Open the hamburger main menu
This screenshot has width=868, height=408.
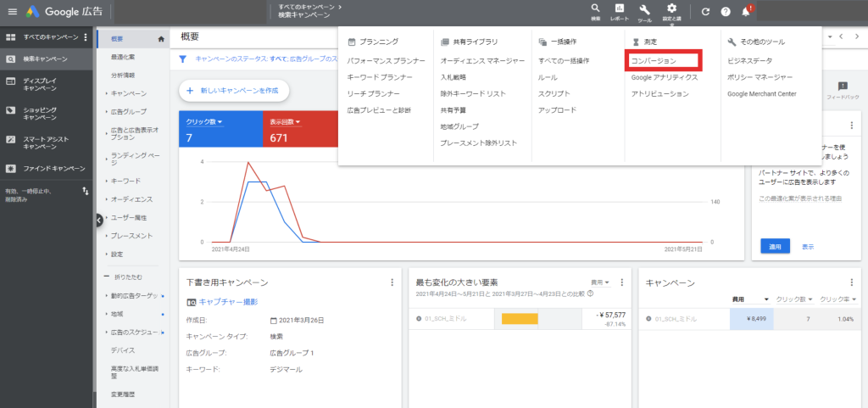(12, 12)
